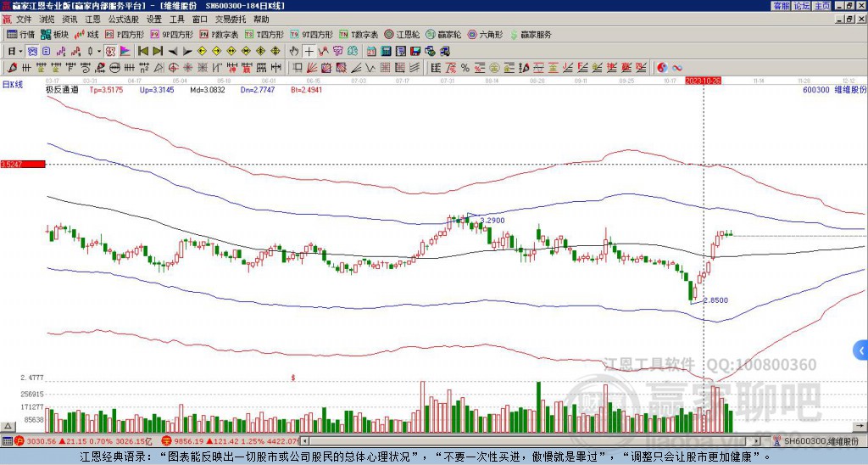Open the 交易委托 menu

coord(231,20)
